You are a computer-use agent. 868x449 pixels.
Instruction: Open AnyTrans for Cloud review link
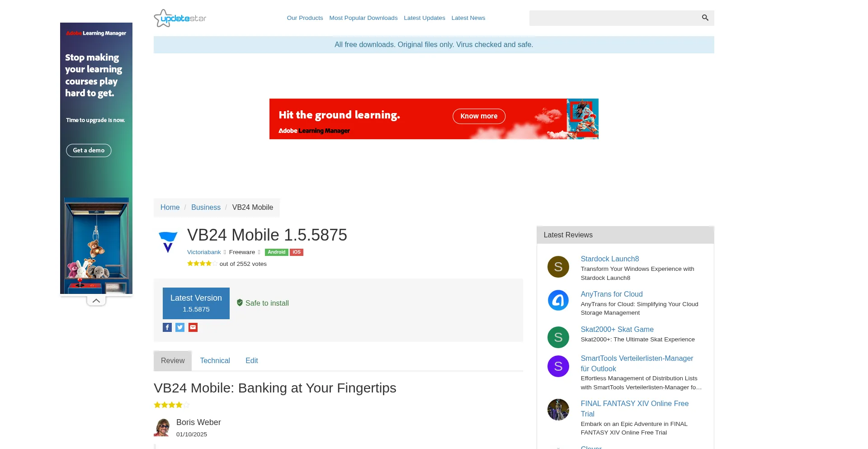pos(612,294)
